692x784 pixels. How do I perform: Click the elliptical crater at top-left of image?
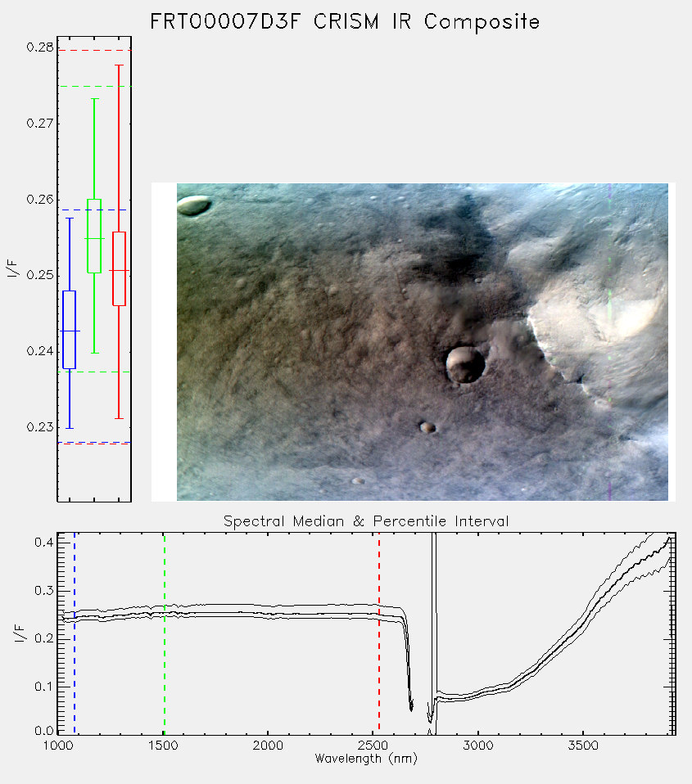pos(194,205)
